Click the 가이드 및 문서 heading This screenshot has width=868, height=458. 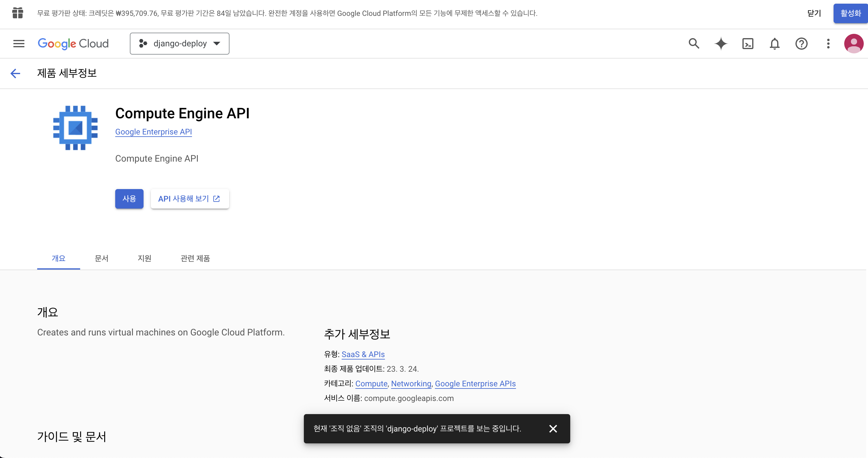(72, 436)
